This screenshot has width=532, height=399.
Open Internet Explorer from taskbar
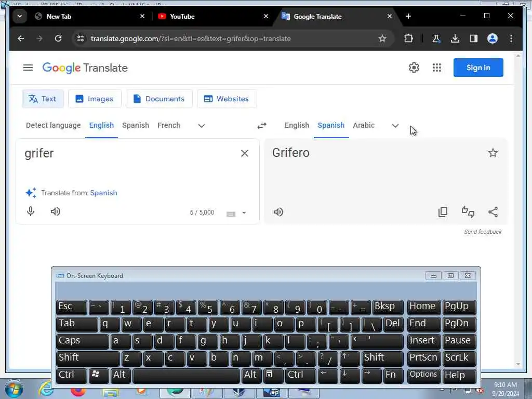[46, 389]
